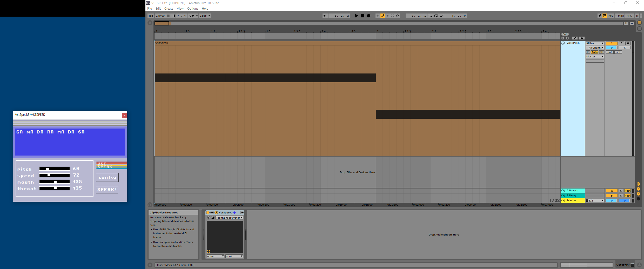644x269 pixels.
Task: Toggle the VstSpeek3 device activator
Action: [208, 213]
